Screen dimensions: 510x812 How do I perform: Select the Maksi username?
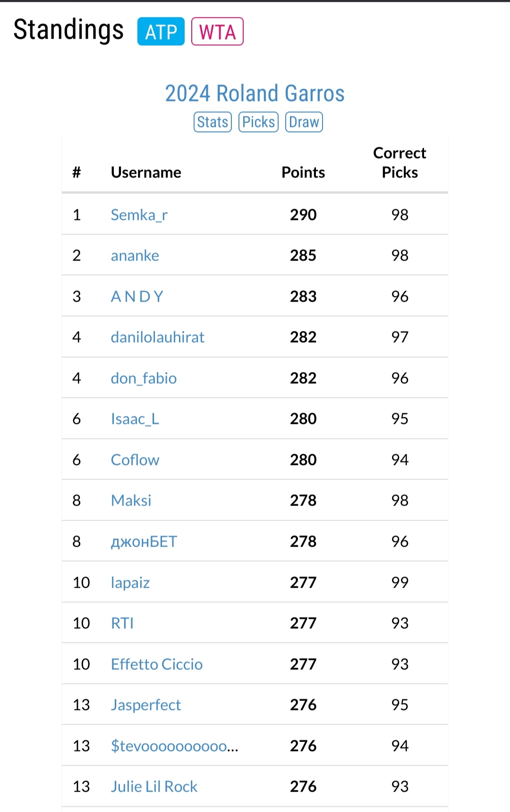[131, 500]
